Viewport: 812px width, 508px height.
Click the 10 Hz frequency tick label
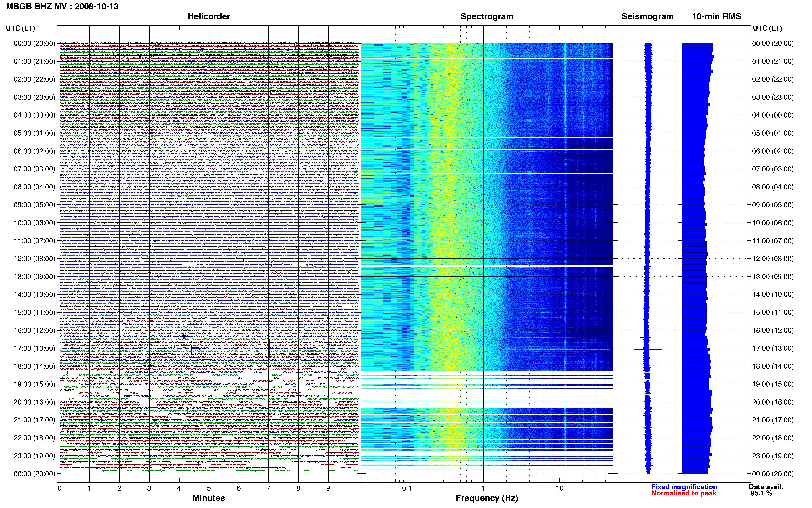point(559,488)
